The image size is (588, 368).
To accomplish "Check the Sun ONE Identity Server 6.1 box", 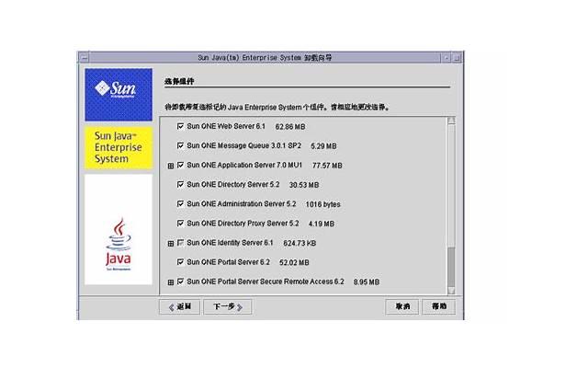I will coord(180,243).
